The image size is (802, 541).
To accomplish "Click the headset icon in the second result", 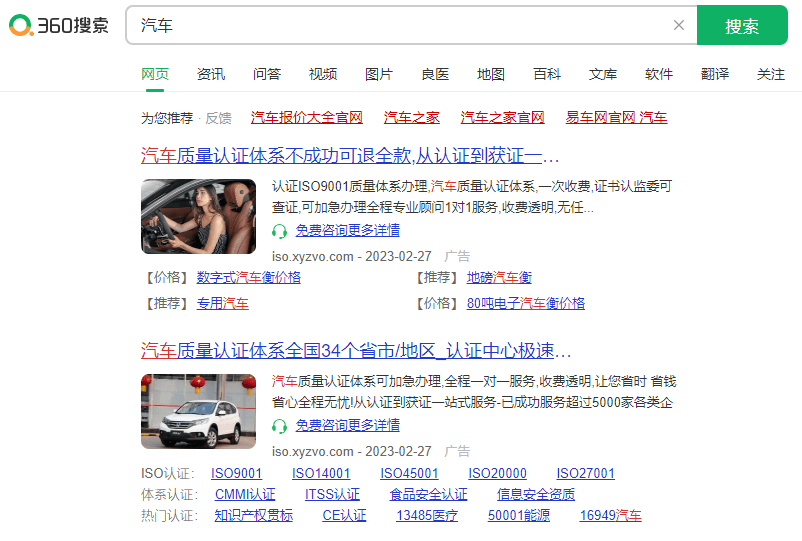I will [x=279, y=426].
